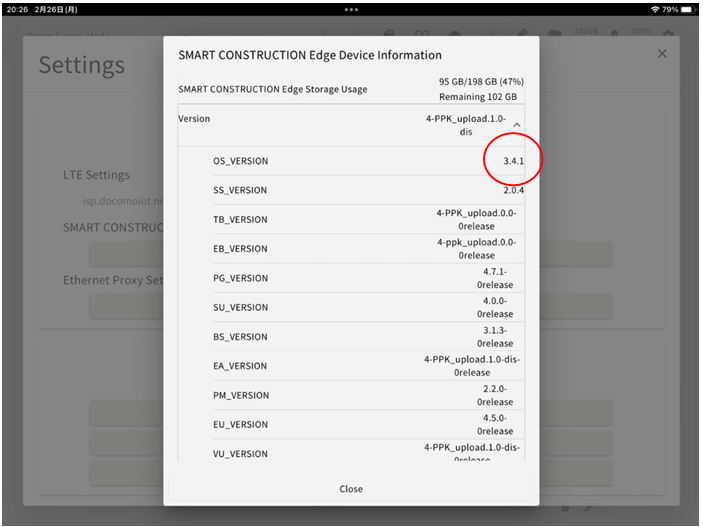Click the Settings heading behind the dialog

pos(82,65)
